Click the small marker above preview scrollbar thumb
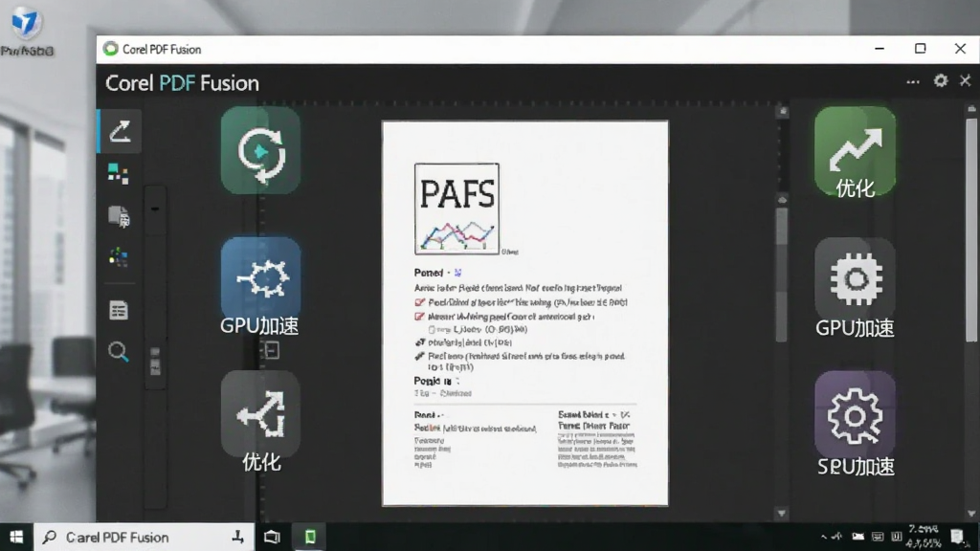 782,200
